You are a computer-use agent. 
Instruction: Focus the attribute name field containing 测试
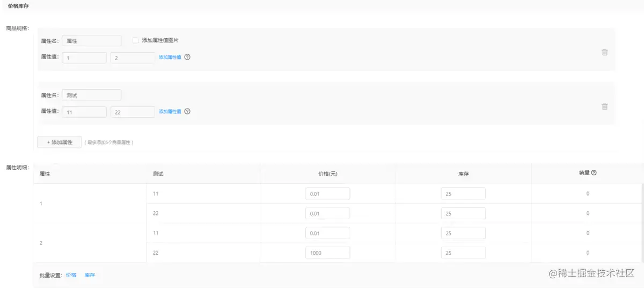92,95
